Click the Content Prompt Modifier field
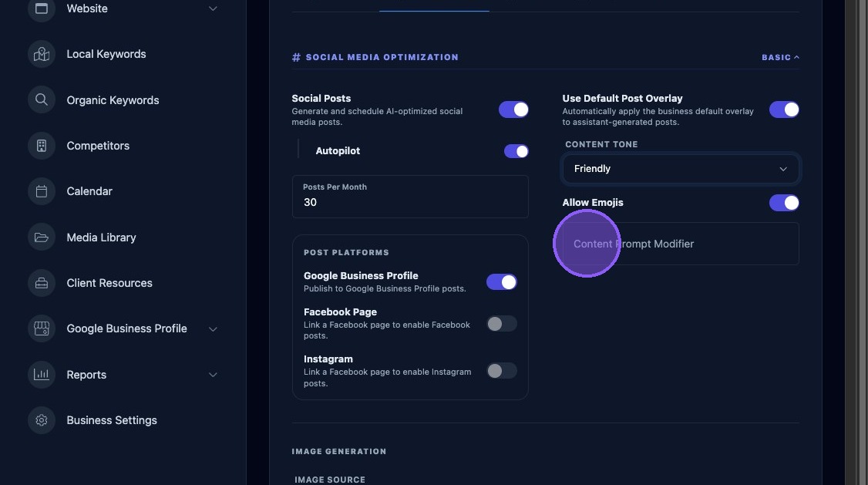This screenshot has width=868, height=485. (x=681, y=244)
